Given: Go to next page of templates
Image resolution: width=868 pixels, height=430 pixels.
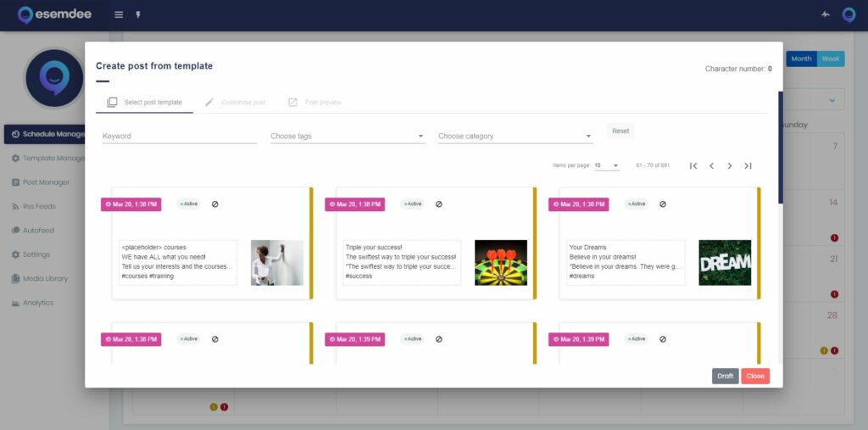Looking at the screenshot, I should [x=730, y=165].
